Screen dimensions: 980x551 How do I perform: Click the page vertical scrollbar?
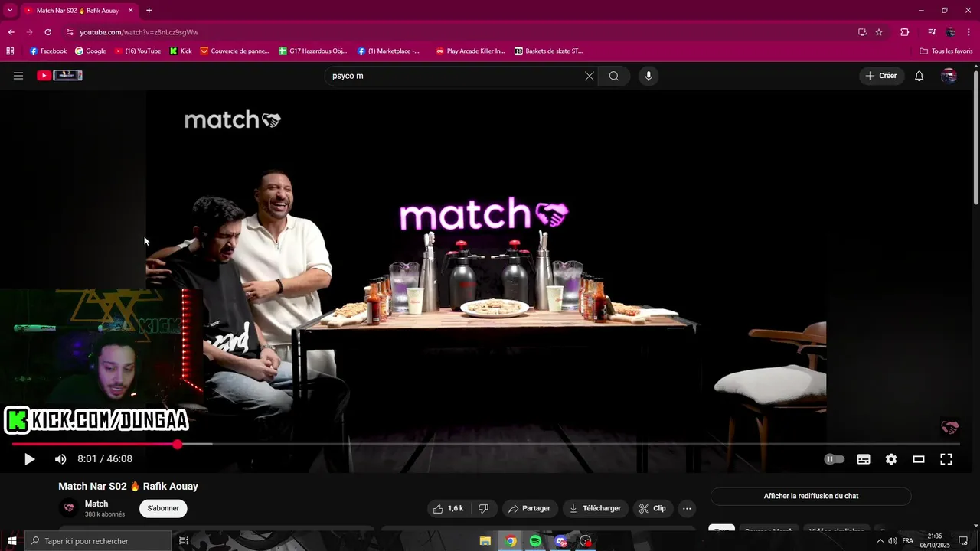click(x=976, y=138)
